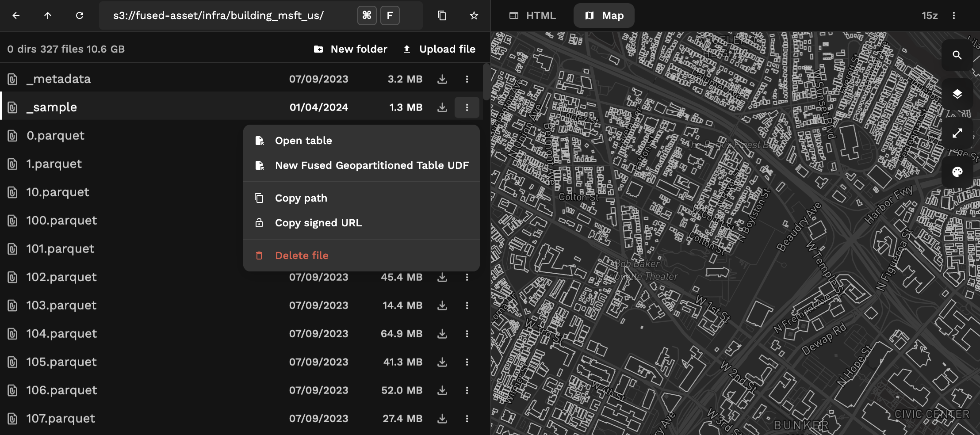The image size is (980, 435).
Task: Open the map search tool
Action: (x=957, y=55)
